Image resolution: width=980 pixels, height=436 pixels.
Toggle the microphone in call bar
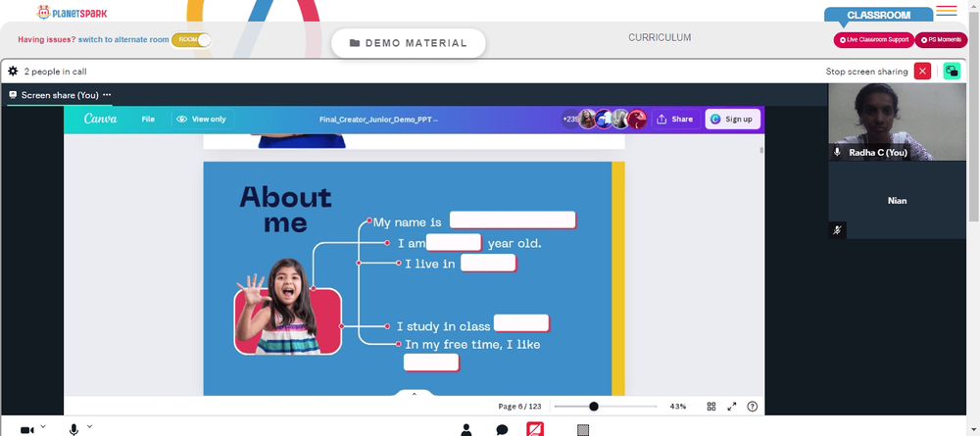pyautogui.click(x=73, y=430)
